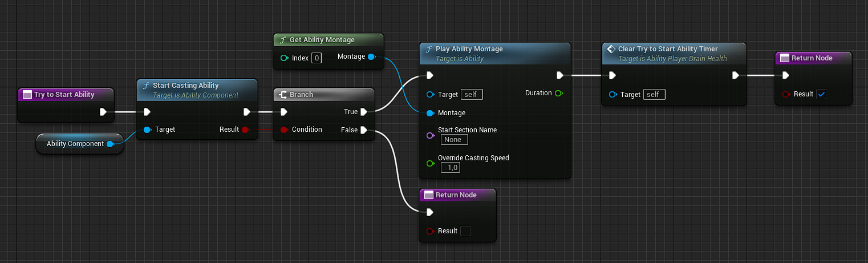Click the green Duration output pin
Viewport: 868px width, 263px height.
point(558,93)
